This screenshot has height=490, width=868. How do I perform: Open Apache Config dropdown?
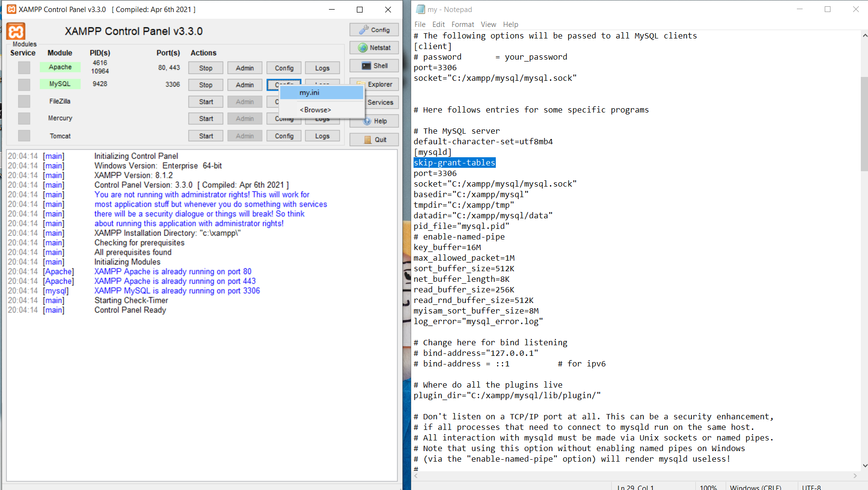(x=284, y=68)
